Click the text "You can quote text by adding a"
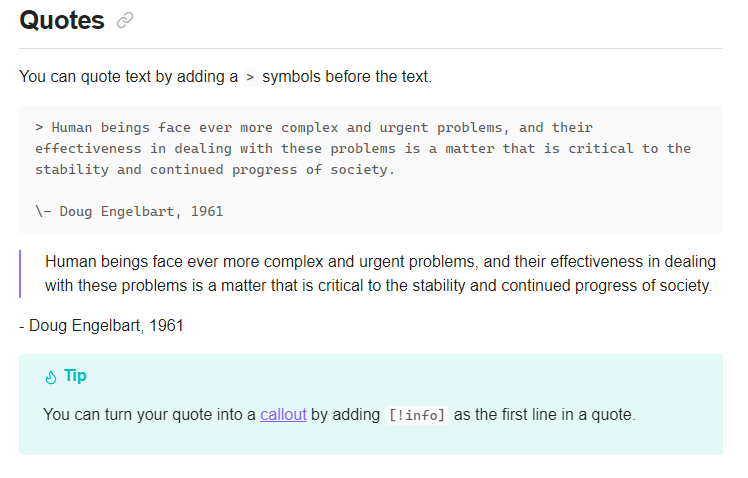 pyautogui.click(x=128, y=77)
